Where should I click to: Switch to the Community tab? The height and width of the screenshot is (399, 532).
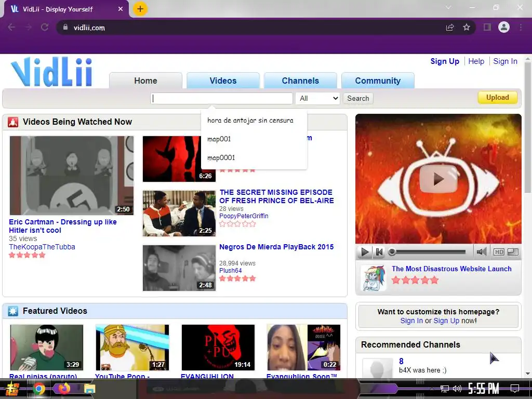(378, 81)
